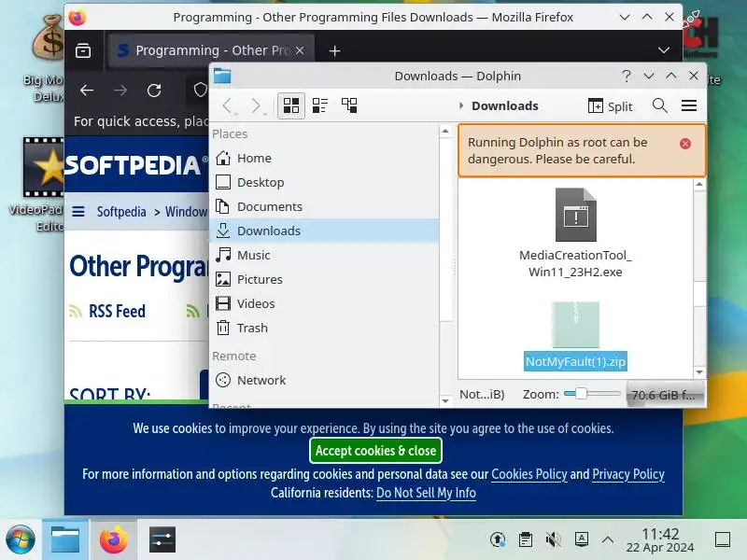The width and height of the screenshot is (747, 560).
Task: Click the Softpedia logo
Action: click(135, 165)
